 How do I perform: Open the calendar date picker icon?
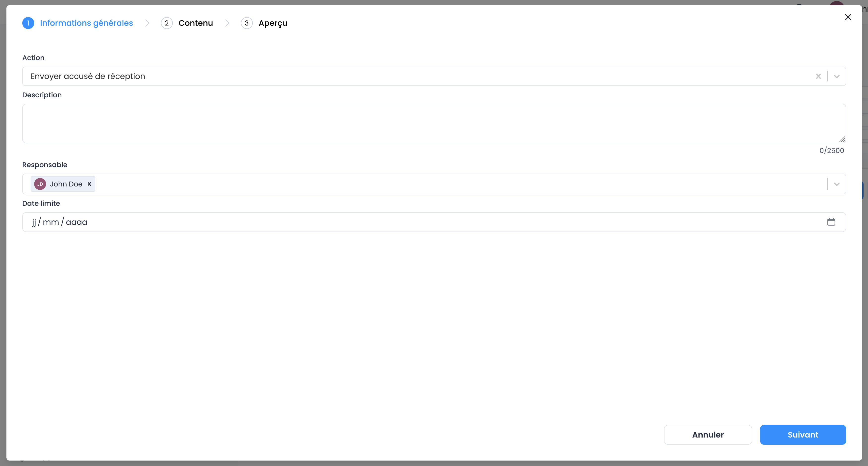point(831,222)
